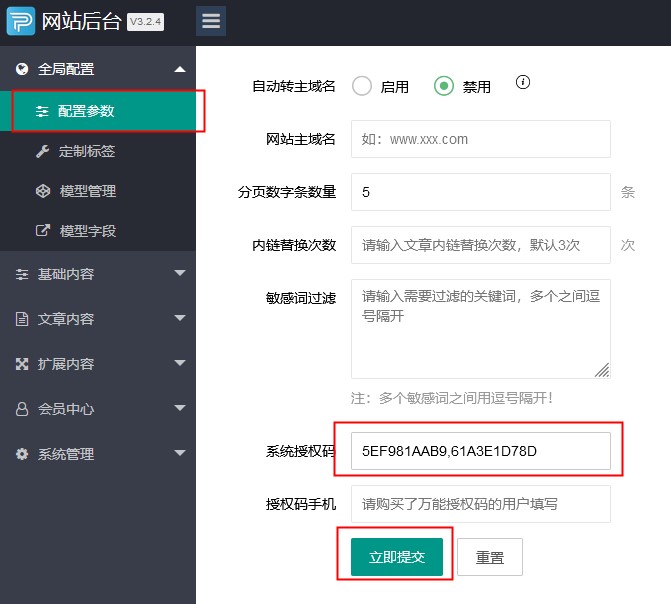The width and height of the screenshot is (671, 604).
Task: Click the note text 注：多个敏感词之间用逗号隔开
Action: pos(452,398)
